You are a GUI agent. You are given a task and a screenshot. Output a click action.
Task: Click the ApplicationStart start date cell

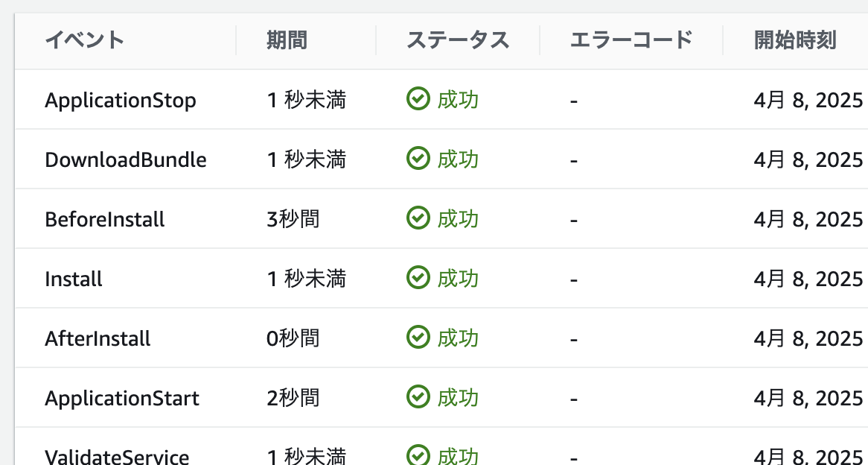[x=808, y=398]
